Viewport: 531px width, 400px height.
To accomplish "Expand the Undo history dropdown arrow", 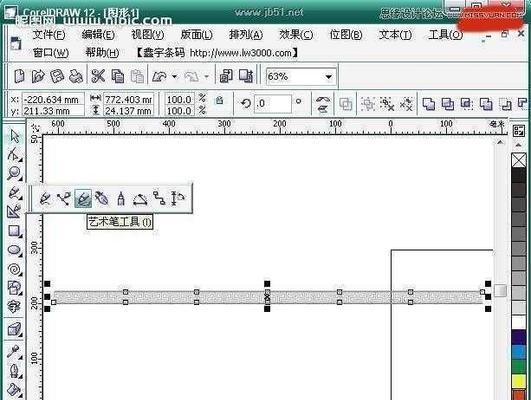I will 174,77.
